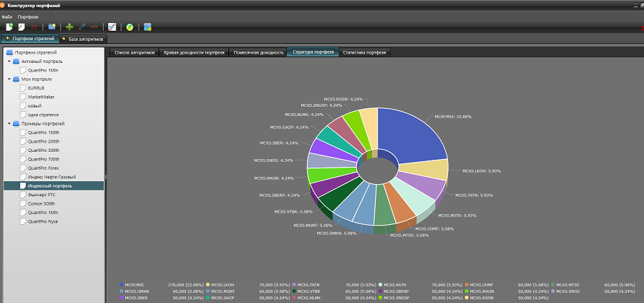Click the green circular refresh icon
The image size is (644, 303).
click(130, 27)
